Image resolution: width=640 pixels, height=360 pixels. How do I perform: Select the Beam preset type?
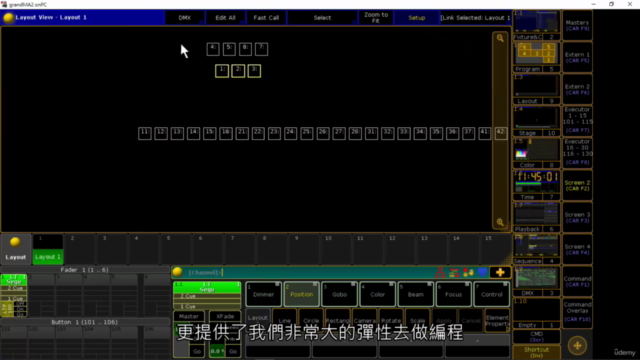[416, 294]
